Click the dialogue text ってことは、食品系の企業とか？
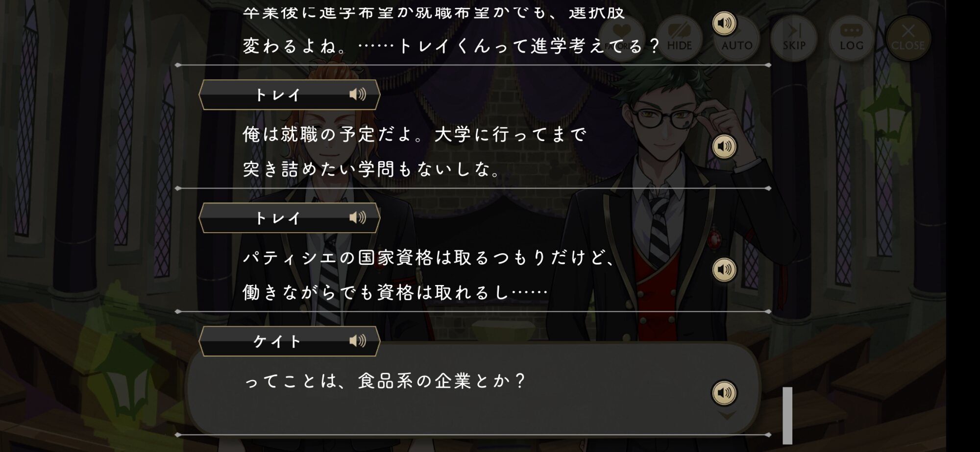This screenshot has width=980, height=452. point(385,381)
